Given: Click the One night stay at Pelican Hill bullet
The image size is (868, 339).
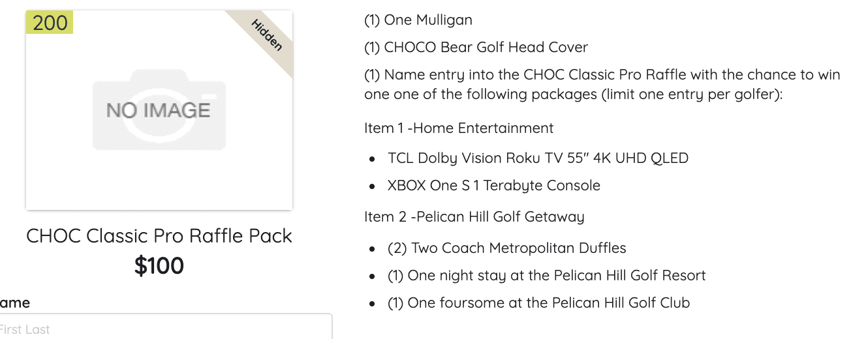Looking at the screenshot, I should pos(547,275).
